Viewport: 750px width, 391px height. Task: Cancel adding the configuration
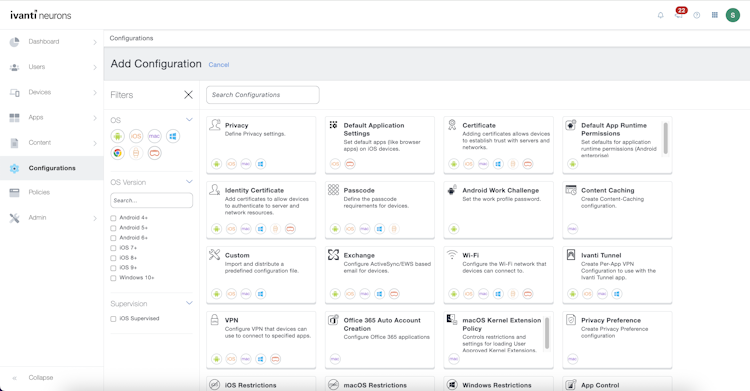[219, 65]
